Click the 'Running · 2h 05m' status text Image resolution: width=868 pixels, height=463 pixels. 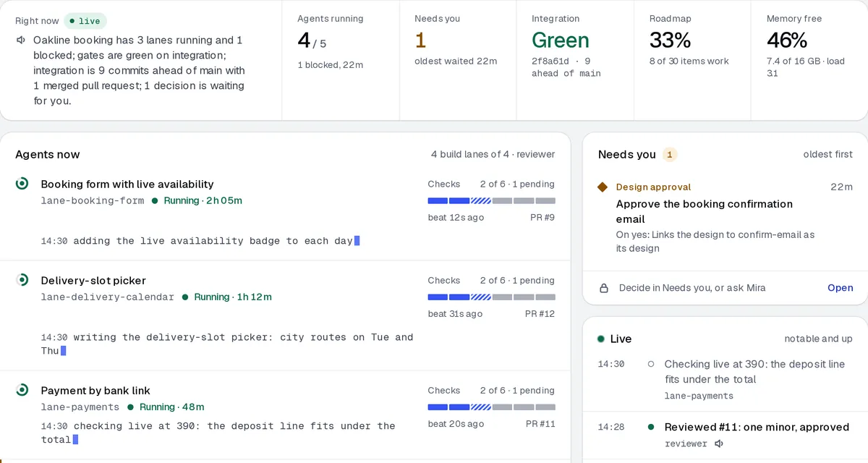pyautogui.click(x=203, y=200)
